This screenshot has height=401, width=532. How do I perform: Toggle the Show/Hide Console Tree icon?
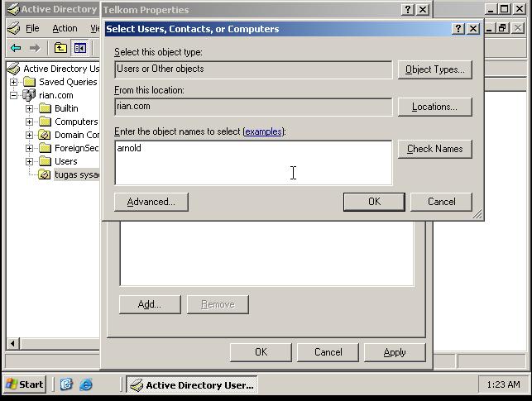pyautogui.click(x=80, y=48)
